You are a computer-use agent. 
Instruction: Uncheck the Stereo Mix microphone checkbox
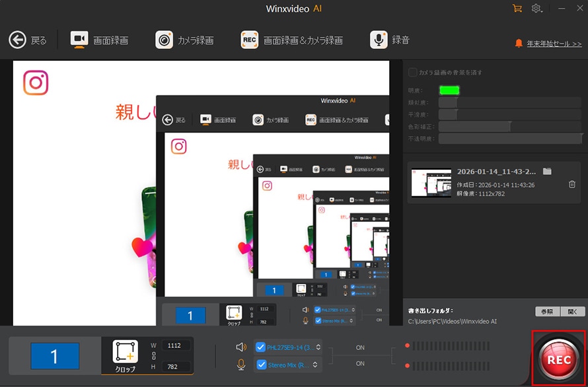coord(260,365)
